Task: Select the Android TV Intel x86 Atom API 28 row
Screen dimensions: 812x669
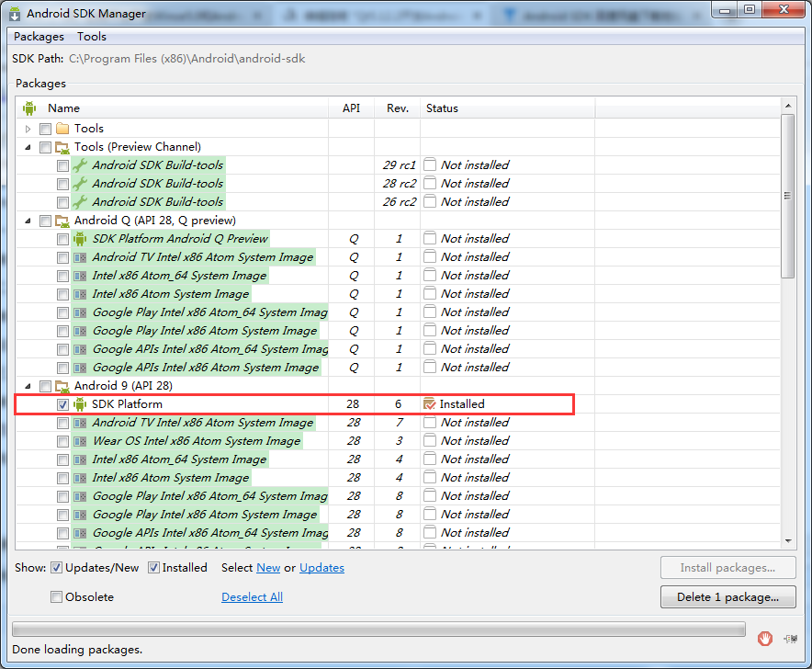Action: [398, 423]
